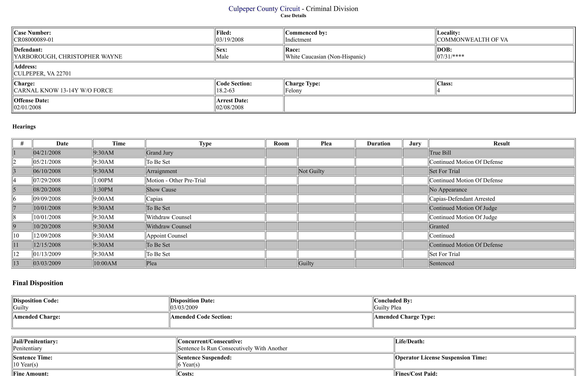This screenshot has height=376, width=588.
Task: Click filed date 03/19/2008
Action: pos(230,39)
